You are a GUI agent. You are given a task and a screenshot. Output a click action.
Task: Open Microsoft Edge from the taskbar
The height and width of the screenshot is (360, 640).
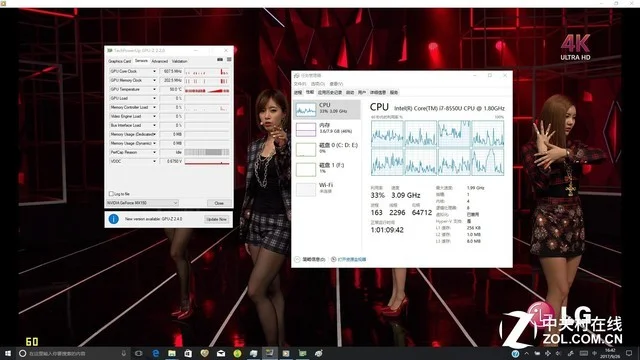pos(156,353)
